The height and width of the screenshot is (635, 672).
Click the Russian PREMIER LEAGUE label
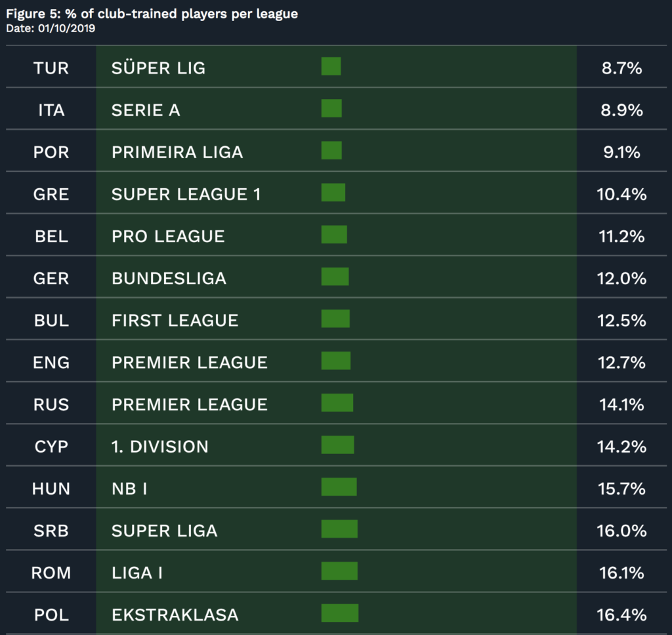190,405
